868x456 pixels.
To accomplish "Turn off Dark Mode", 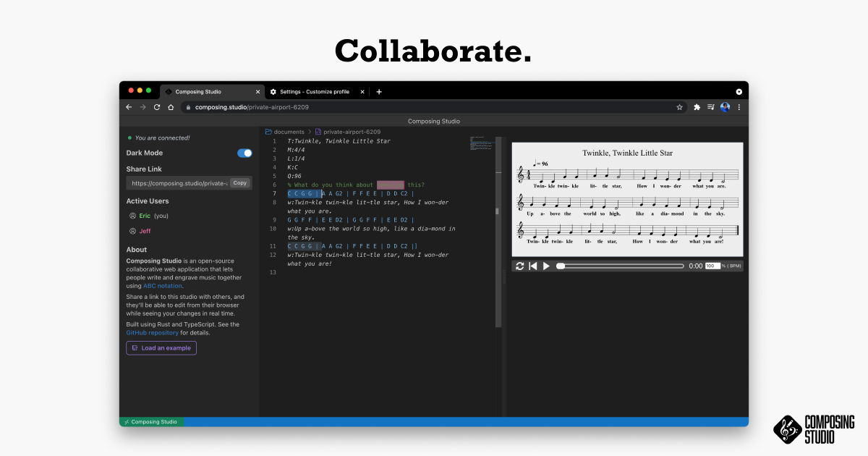I will (x=244, y=153).
